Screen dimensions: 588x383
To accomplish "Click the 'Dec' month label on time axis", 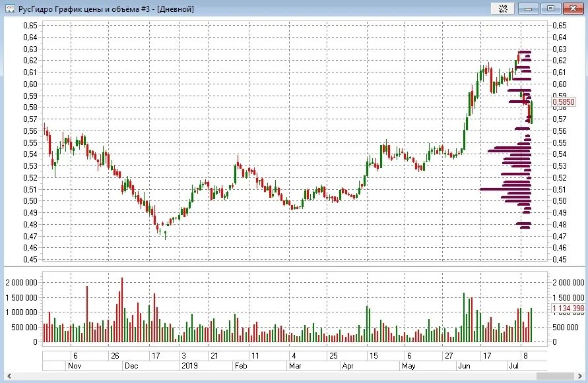I will click(131, 366).
